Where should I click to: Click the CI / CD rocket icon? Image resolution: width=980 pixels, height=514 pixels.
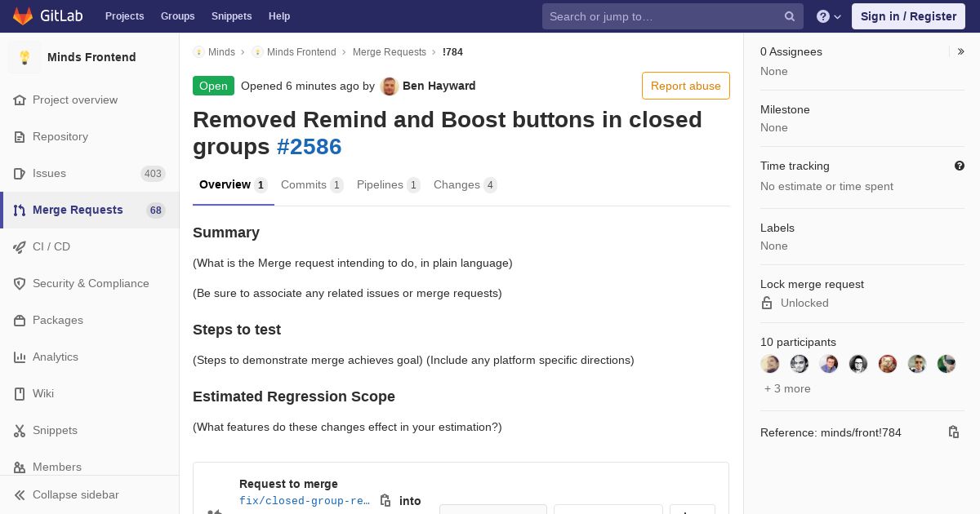[20, 246]
